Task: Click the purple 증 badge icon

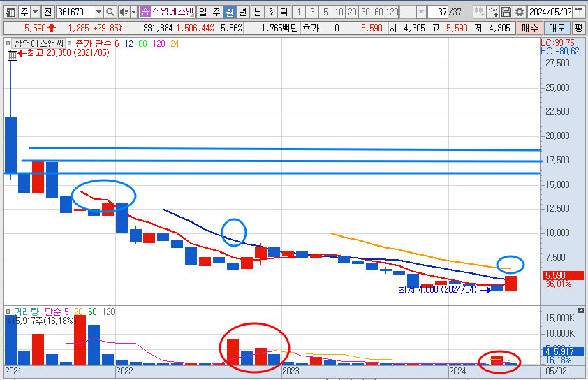Action: click(x=145, y=12)
